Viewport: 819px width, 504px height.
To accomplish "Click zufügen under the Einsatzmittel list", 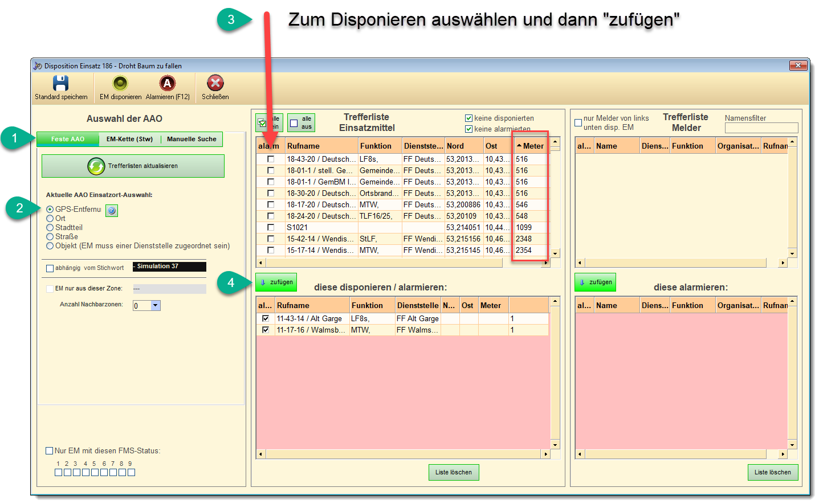I will [276, 282].
